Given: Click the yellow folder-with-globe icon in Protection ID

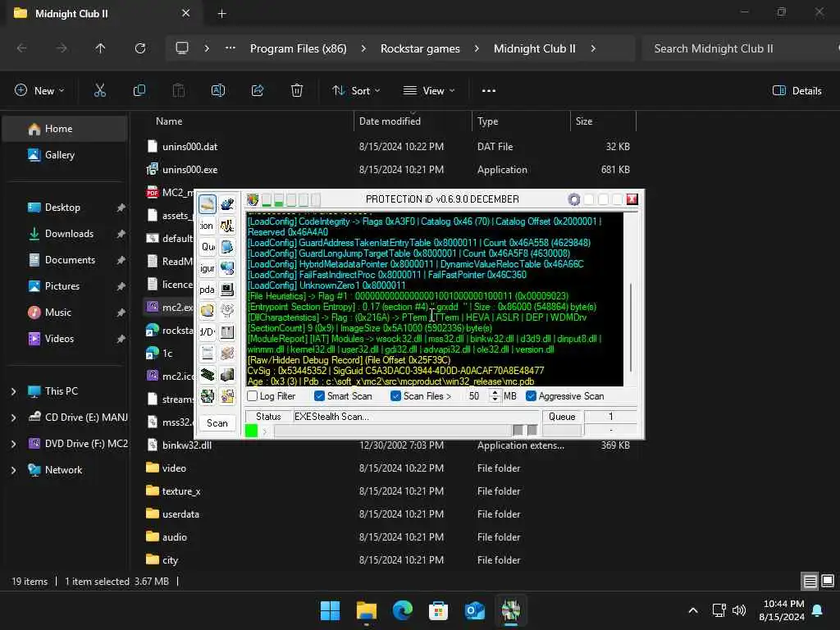Looking at the screenshot, I should click(208, 310).
